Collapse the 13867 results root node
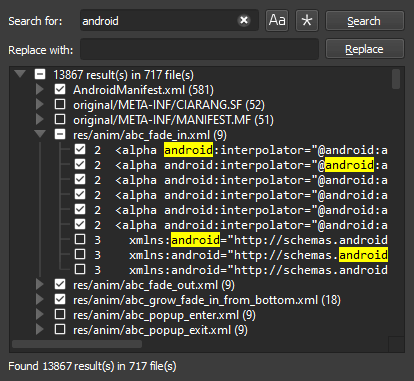Viewport: 414px width, 381px height. (20, 74)
